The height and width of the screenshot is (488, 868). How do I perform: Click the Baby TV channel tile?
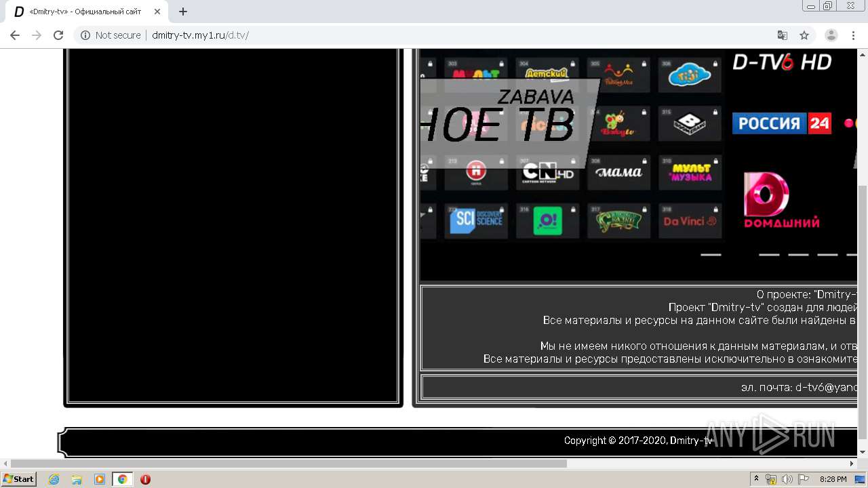[618, 123]
